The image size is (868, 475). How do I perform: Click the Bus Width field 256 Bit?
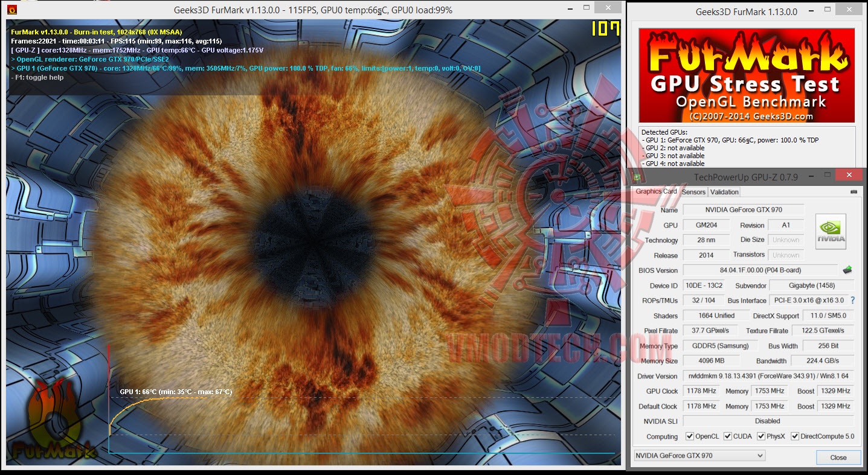828,346
